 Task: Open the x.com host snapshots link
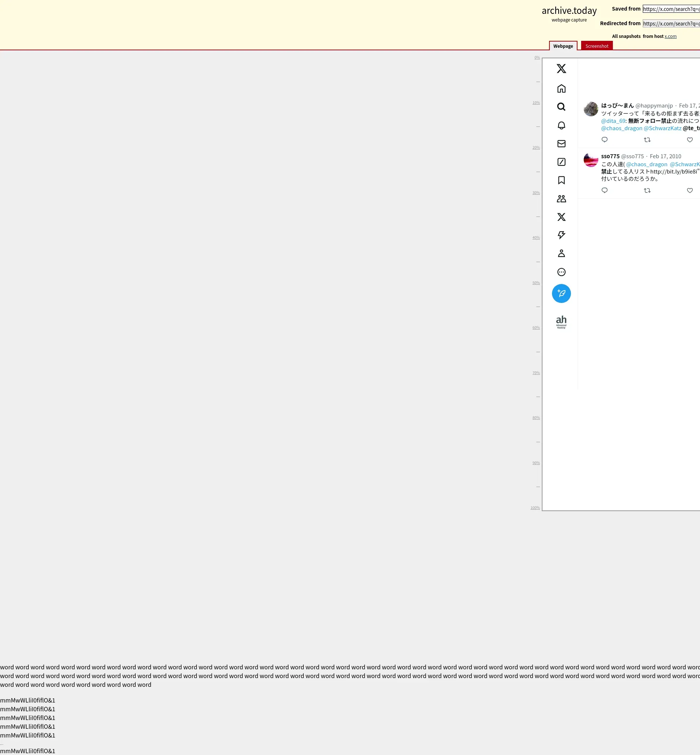pyautogui.click(x=670, y=36)
